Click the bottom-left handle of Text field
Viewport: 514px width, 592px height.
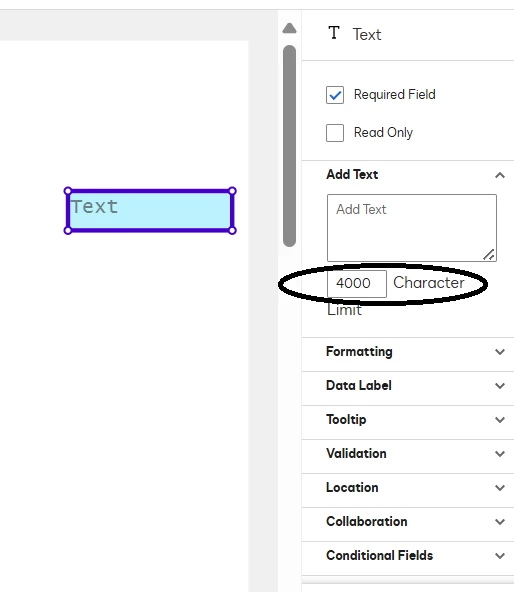(x=68, y=230)
